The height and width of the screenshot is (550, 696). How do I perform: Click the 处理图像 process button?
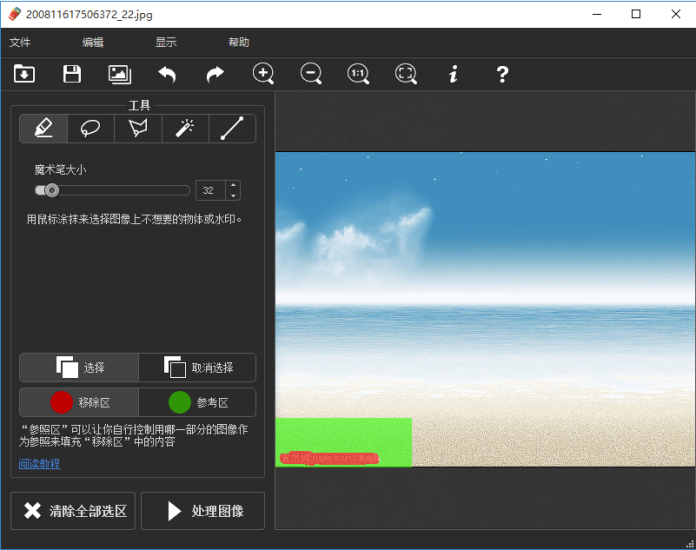(203, 511)
